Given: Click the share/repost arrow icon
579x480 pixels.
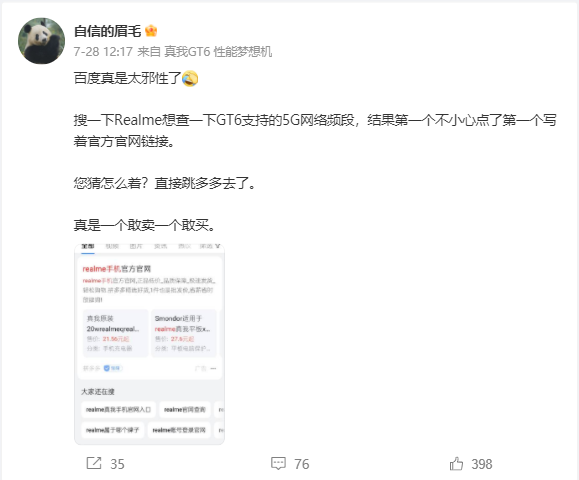Looking at the screenshot, I should pyautogui.click(x=94, y=463).
